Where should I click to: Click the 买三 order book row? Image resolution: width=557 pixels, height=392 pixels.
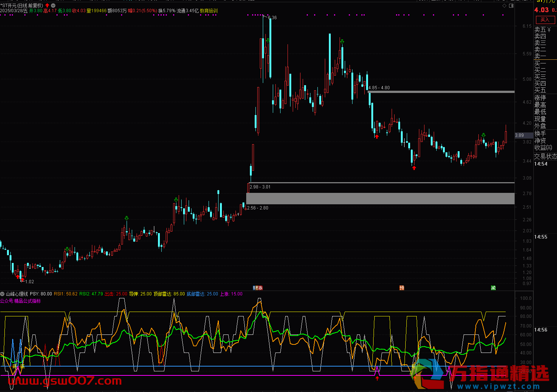(x=540, y=77)
